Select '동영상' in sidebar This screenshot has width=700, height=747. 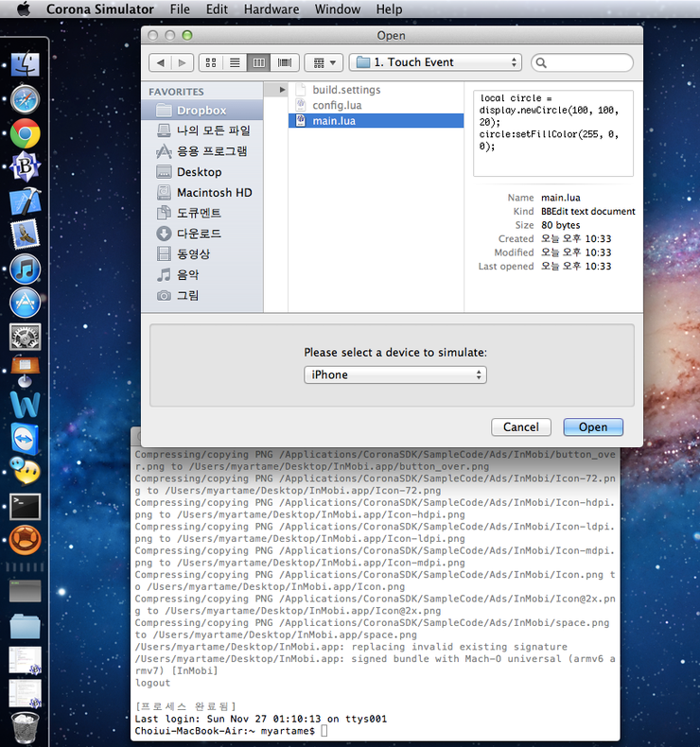click(x=202, y=254)
